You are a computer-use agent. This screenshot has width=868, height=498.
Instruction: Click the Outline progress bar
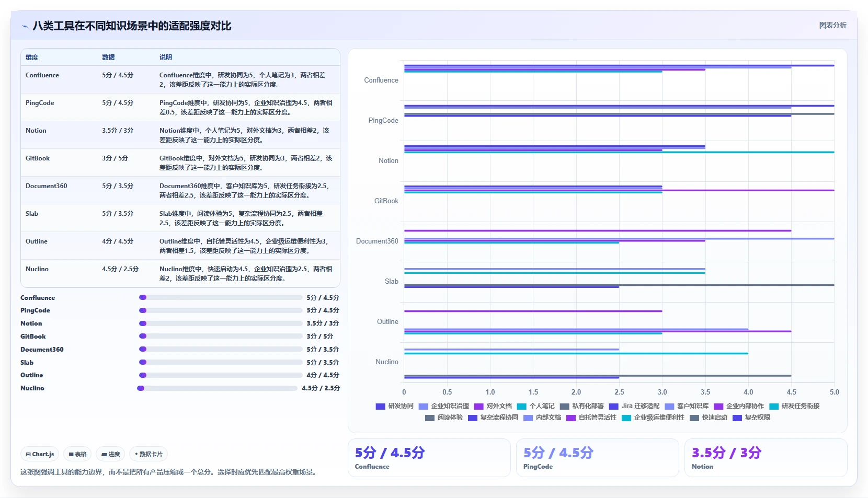coord(221,375)
